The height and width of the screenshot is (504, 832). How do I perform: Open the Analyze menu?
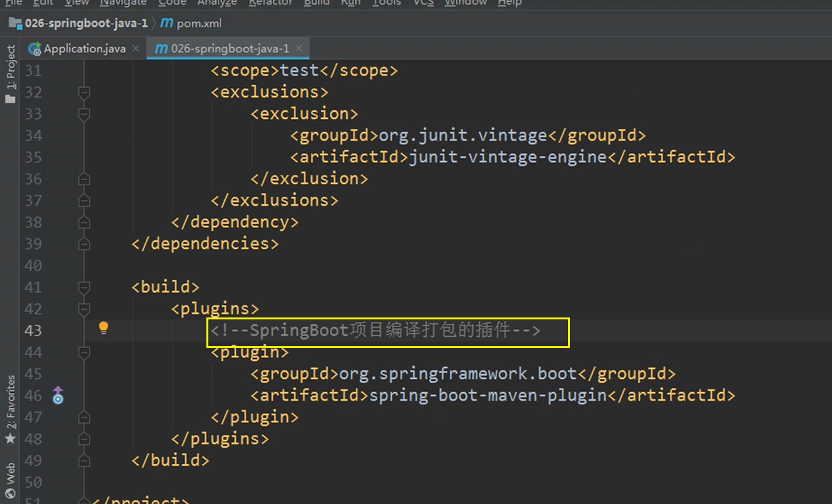pos(217,3)
